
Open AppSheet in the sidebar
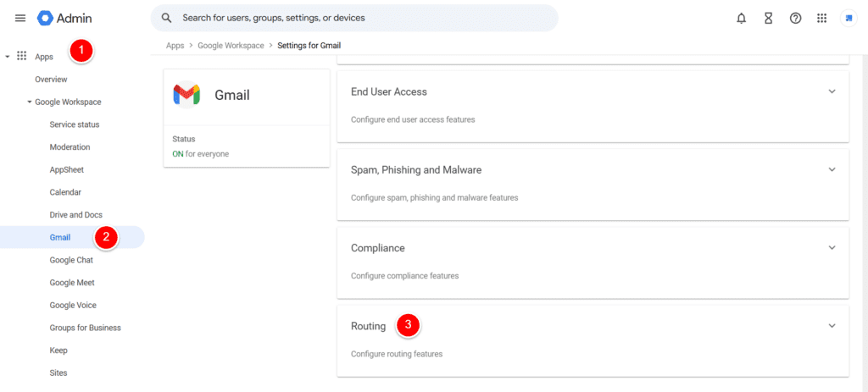coord(67,169)
